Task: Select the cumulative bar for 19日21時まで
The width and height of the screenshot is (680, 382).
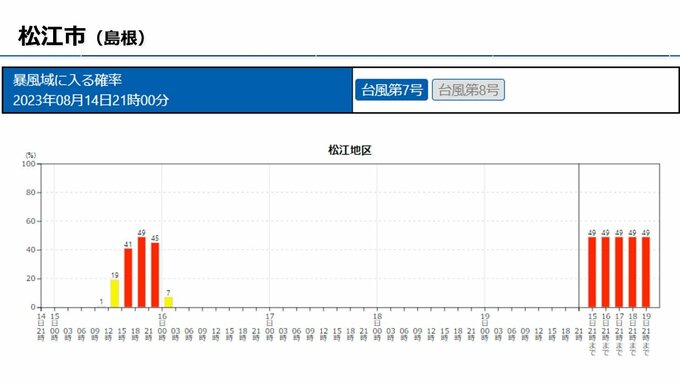Action: (646, 272)
